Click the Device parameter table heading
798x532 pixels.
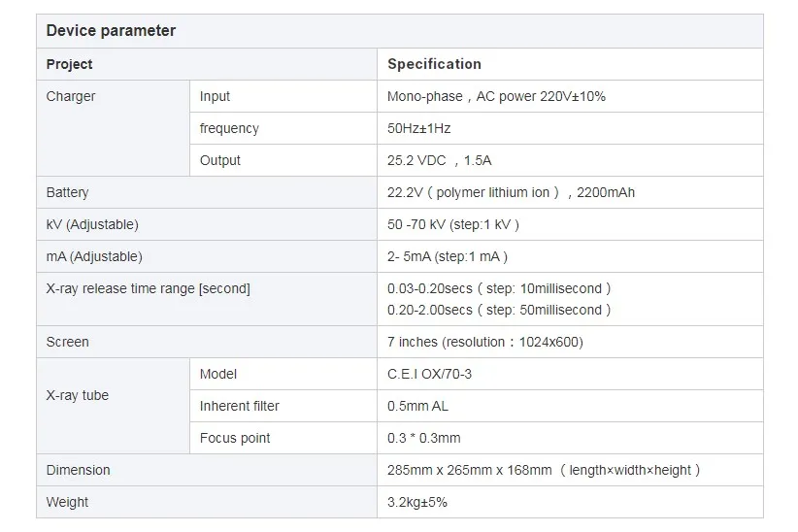click(111, 30)
